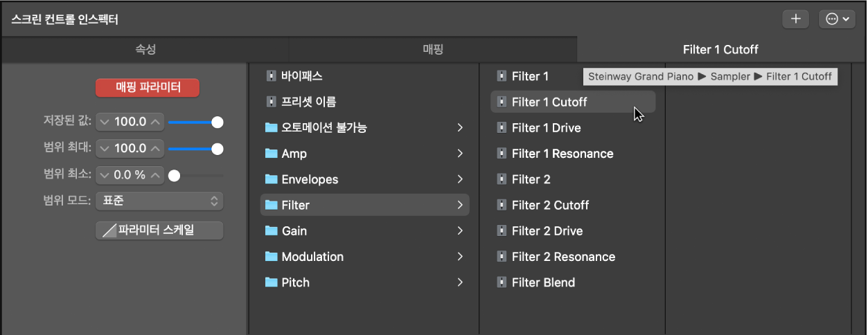
Task: Open the 범위 모드 popup menu
Action: [x=159, y=201]
